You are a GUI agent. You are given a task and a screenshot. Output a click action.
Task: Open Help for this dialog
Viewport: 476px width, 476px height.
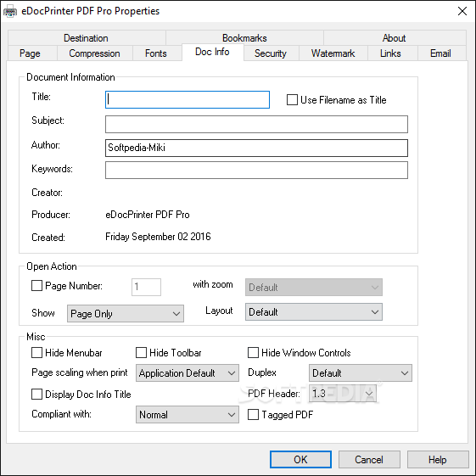[438, 459]
